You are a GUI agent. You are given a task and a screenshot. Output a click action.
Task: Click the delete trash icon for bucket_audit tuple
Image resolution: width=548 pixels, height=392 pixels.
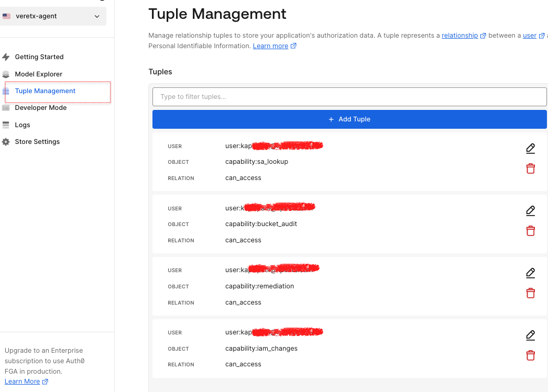click(x=530, y=230)
